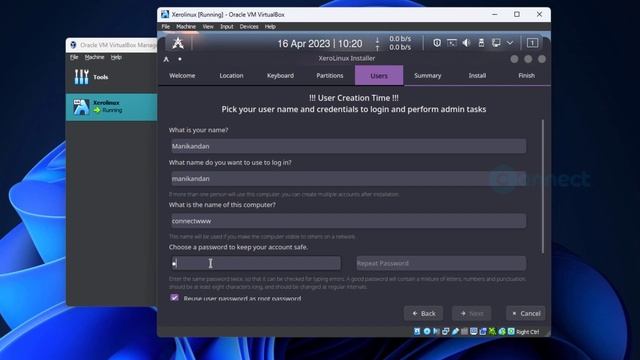The height and width of the screenshot is (360, 640).
Task: Click the VirtualBox shared folders status icon
Action: pos(464,331)
